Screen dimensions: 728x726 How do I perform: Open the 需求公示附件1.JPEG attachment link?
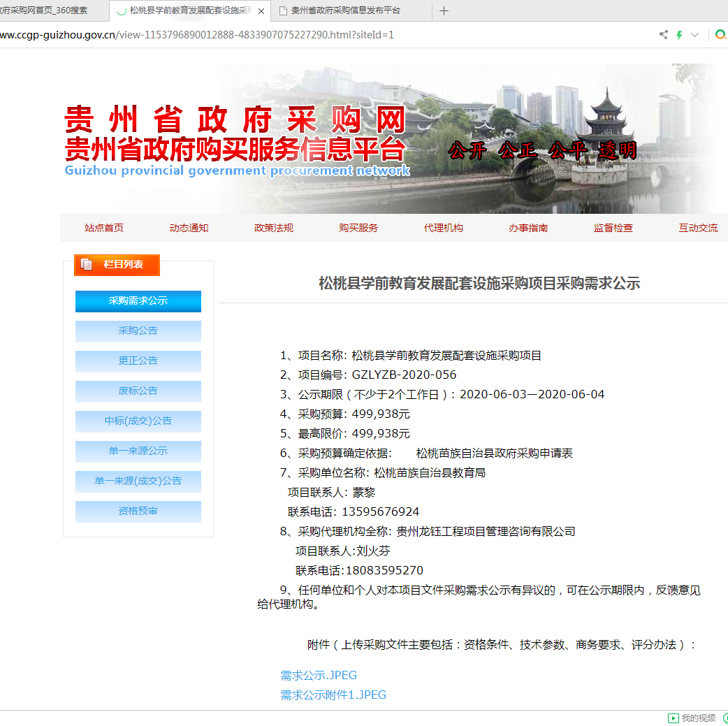333,695
